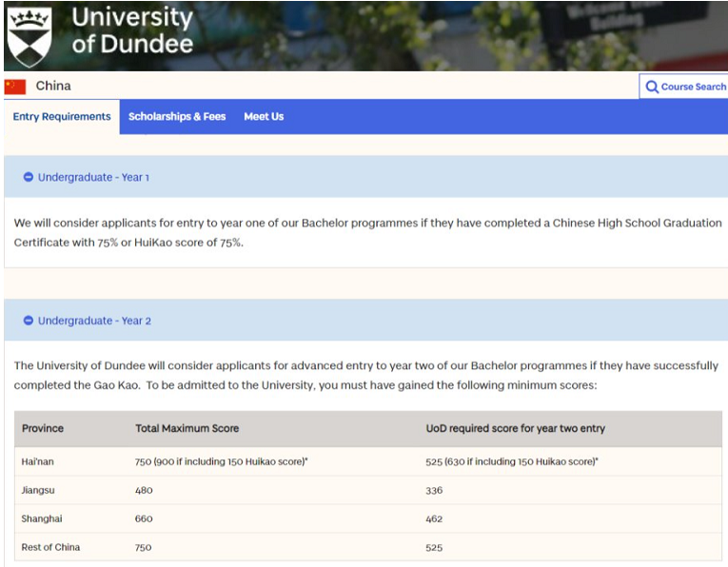The image size is (728, 567).
Task: Click the 750 (900 if including Huikao) cell
Action: (x=222, y=461)
